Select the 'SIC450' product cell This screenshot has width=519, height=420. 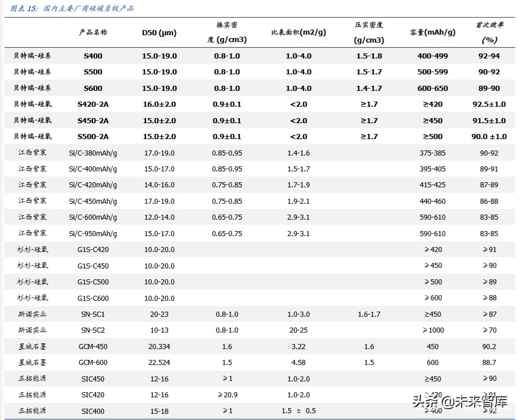pyautogui.click(x=93, y=379)
